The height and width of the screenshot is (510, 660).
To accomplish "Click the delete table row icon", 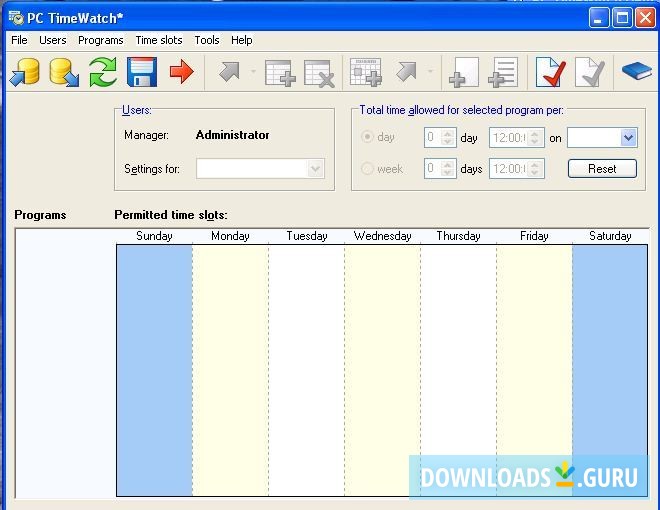I will [x=319, y=73].
